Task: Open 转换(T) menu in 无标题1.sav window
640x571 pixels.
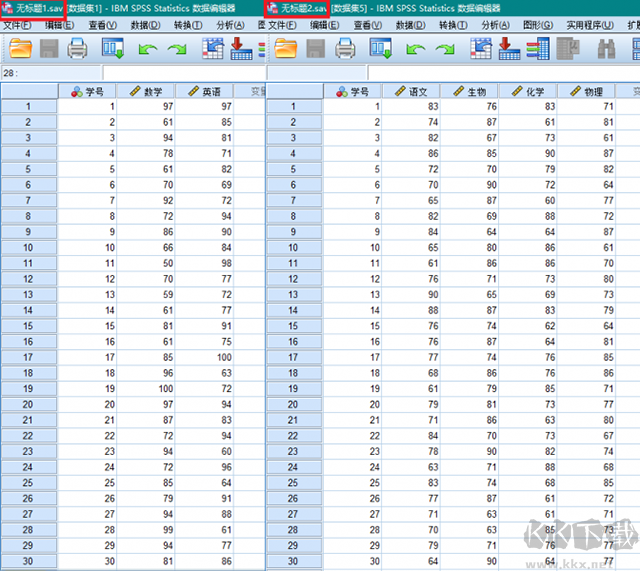Action: pos(188,24)
